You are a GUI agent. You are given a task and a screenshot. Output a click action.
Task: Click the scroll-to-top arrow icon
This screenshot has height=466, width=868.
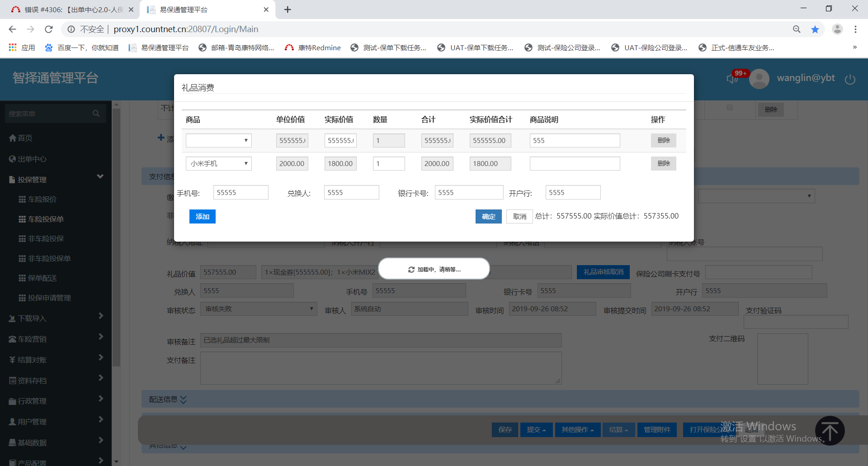830,431
